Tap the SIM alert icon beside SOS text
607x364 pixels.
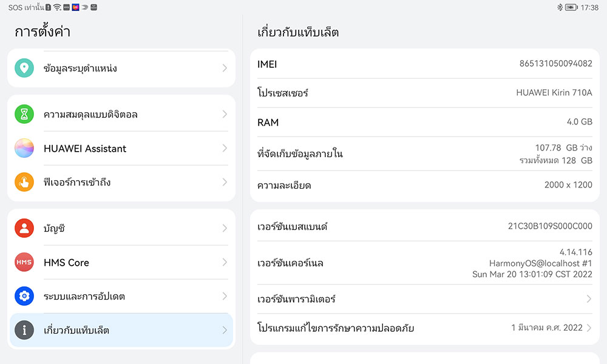click(48, 7)
